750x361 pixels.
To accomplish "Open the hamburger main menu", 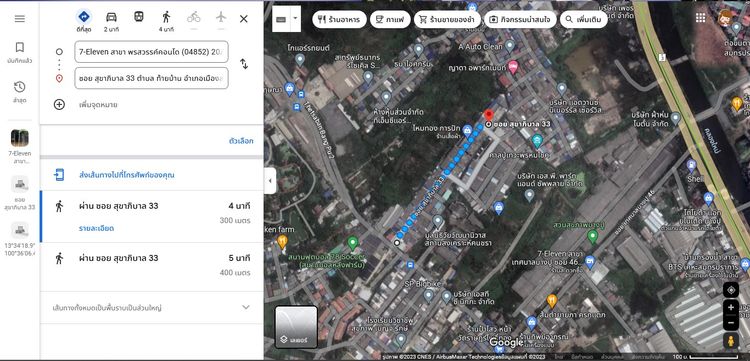I will coord(20,19).
